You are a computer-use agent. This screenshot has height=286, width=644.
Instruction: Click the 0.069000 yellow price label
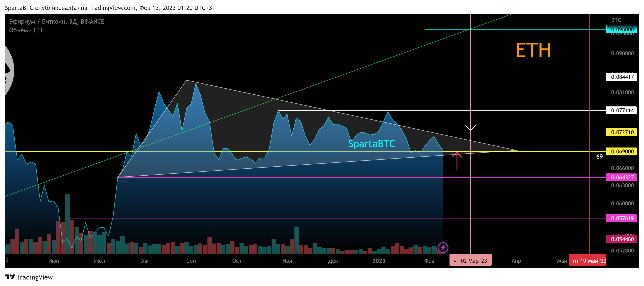pos(621,151)
